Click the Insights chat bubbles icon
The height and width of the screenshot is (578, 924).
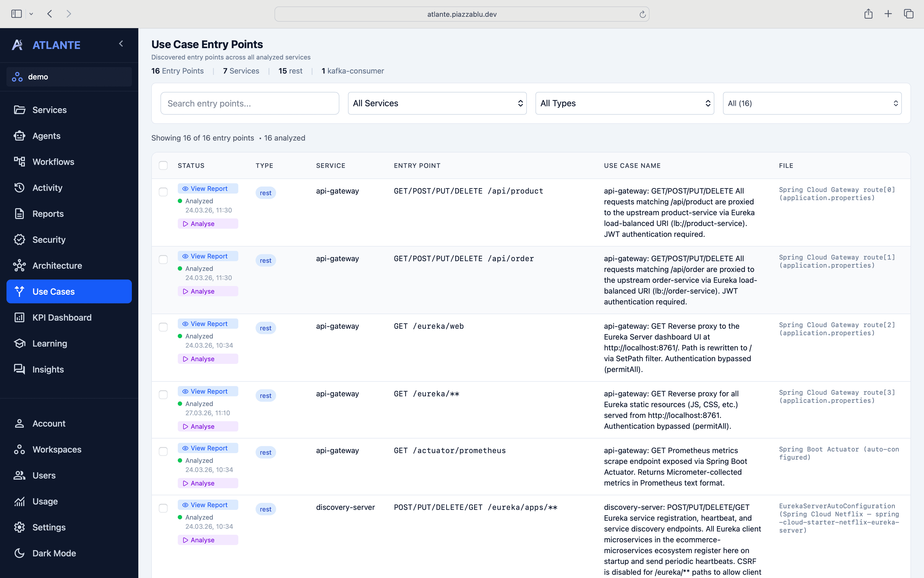[x=19, y=369]
